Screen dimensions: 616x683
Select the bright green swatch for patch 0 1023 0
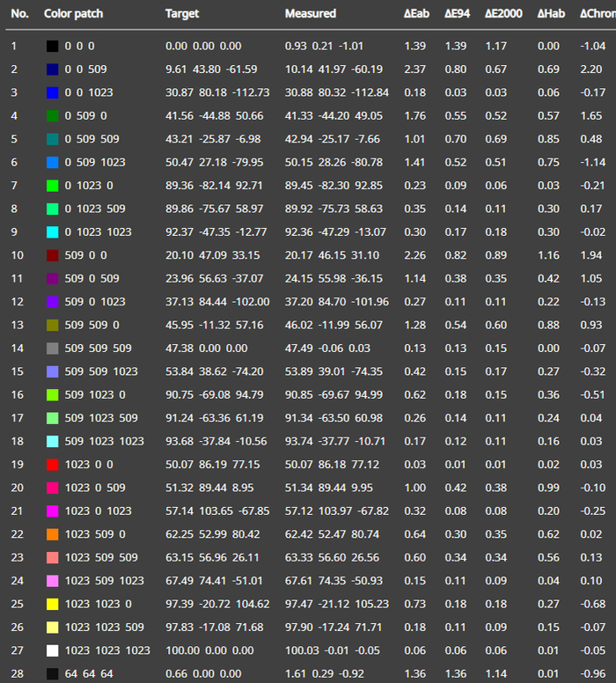(x=52, y=186)
